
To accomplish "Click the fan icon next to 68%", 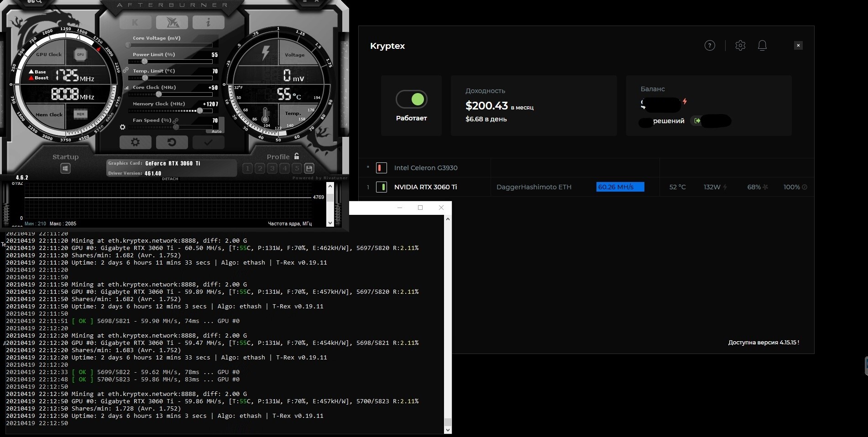I will pyautogui.click(x=765, y=187).
